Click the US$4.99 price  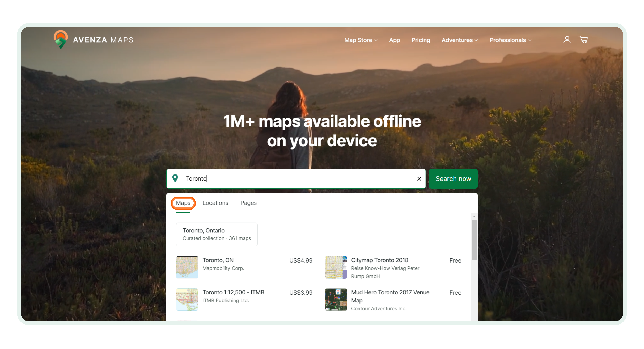point(301,260)
